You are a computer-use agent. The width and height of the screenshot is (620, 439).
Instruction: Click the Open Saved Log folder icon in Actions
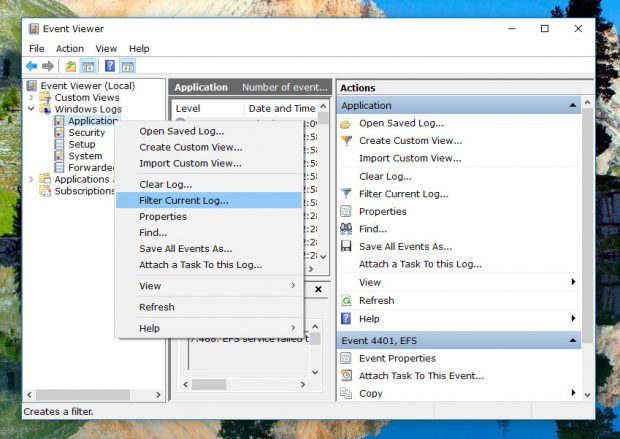point(346,123)
